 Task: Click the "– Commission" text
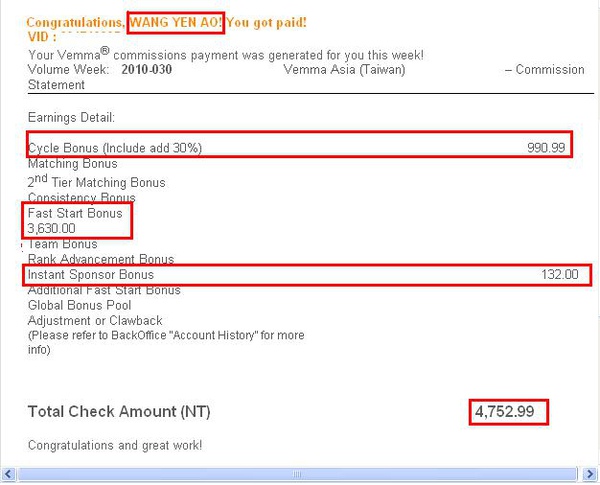pyautogui.click(x=545, y=70)
